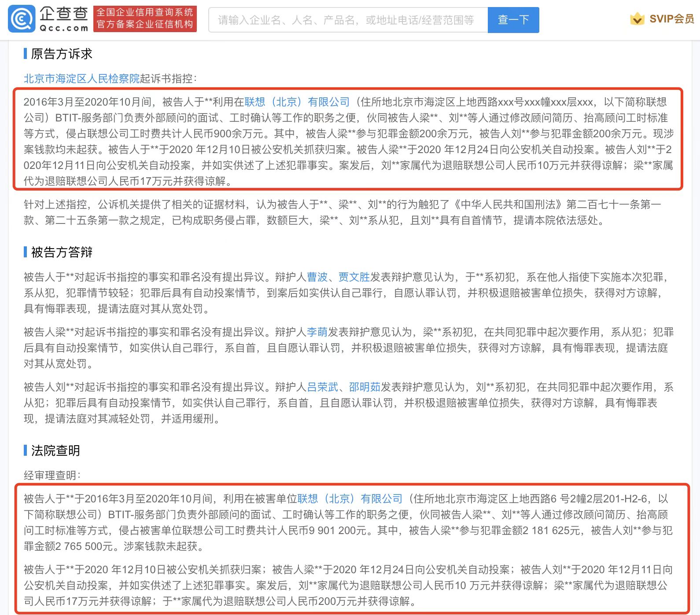Click the 被告方答辩 section heading
This screenshot has width=700, height=615.
(62, 252)
